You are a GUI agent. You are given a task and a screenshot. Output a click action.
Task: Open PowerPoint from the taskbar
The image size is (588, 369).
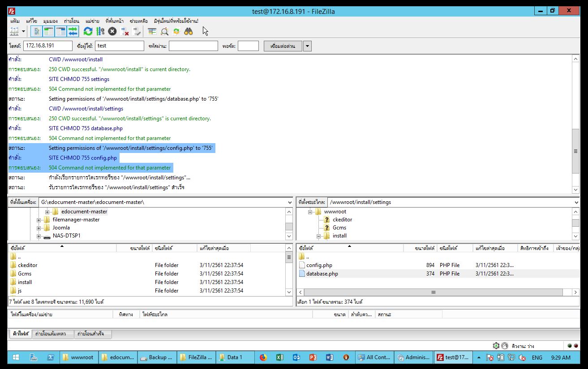pyautogui.click(x=313, y=357)
